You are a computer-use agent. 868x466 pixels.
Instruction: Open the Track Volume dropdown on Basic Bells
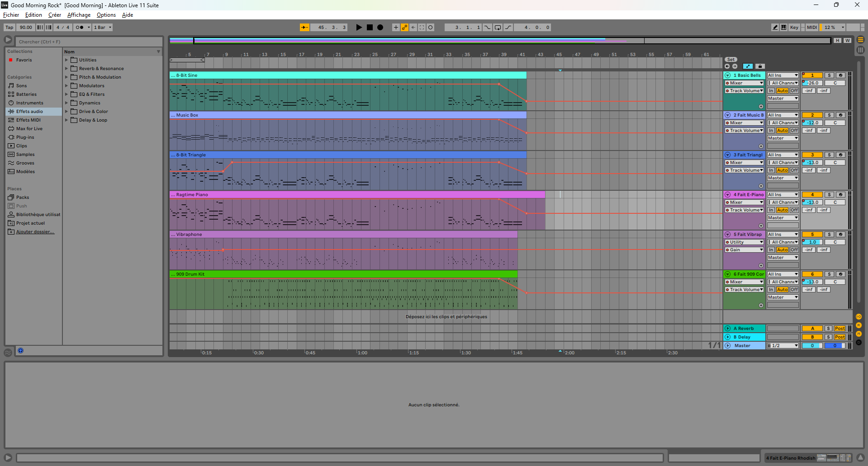pos(744,91)
